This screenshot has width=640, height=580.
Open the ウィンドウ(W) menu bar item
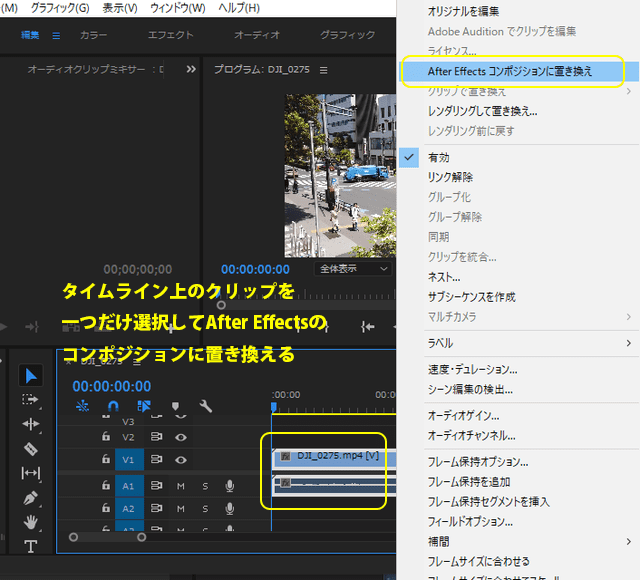click(x=178, y=8)
